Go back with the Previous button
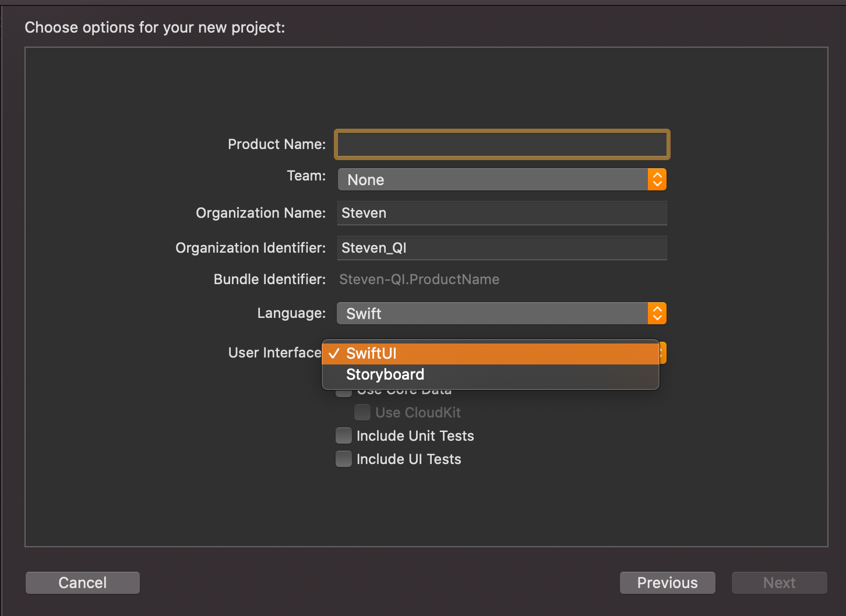This screenshot has height=616, width=846. (667, 583)
